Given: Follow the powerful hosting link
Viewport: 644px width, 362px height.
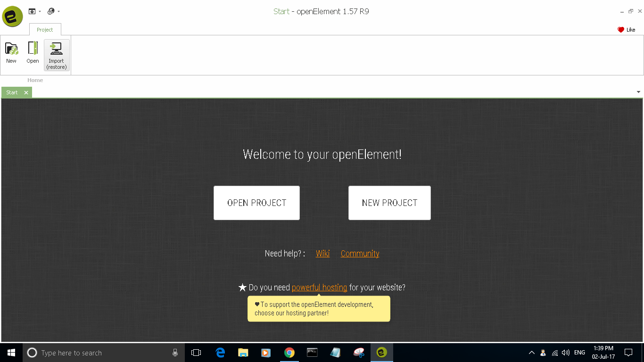Looking at the screenshot, I should pyautogui.click(x=319, y=288).
